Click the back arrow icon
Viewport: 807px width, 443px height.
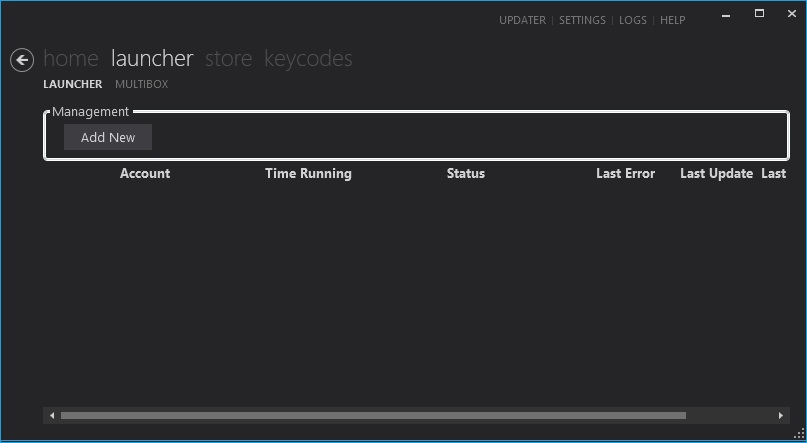pyautogui.click(x=22, y=60)
